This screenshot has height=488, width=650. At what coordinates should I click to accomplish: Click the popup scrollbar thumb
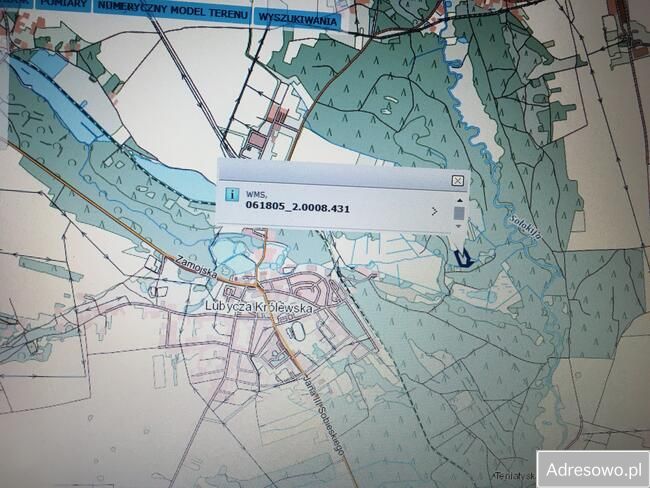click(x=459, y=214)
